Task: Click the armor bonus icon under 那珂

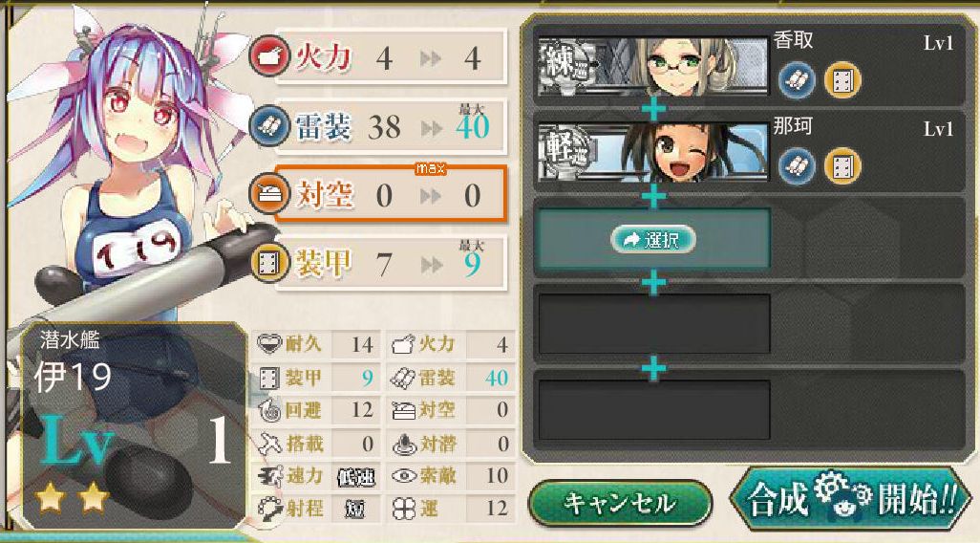Action: (842, 166)
